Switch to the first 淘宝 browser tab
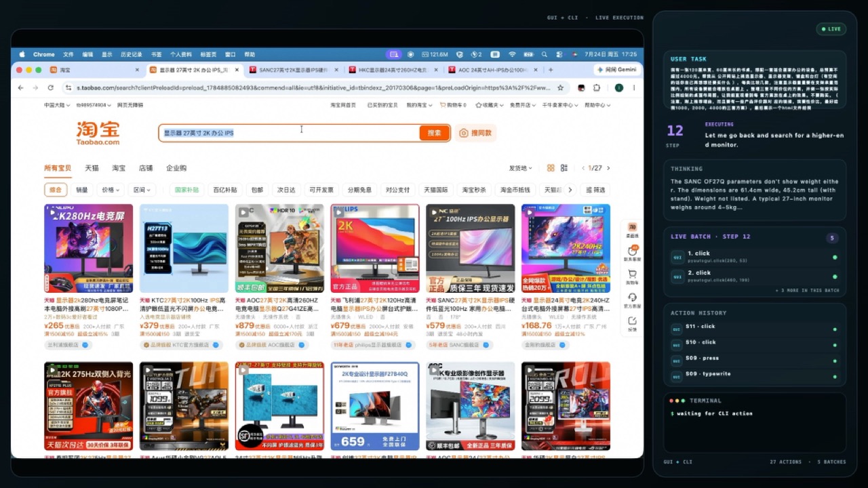868x488 pixels. pyautogui.click(x=95, y=70)
